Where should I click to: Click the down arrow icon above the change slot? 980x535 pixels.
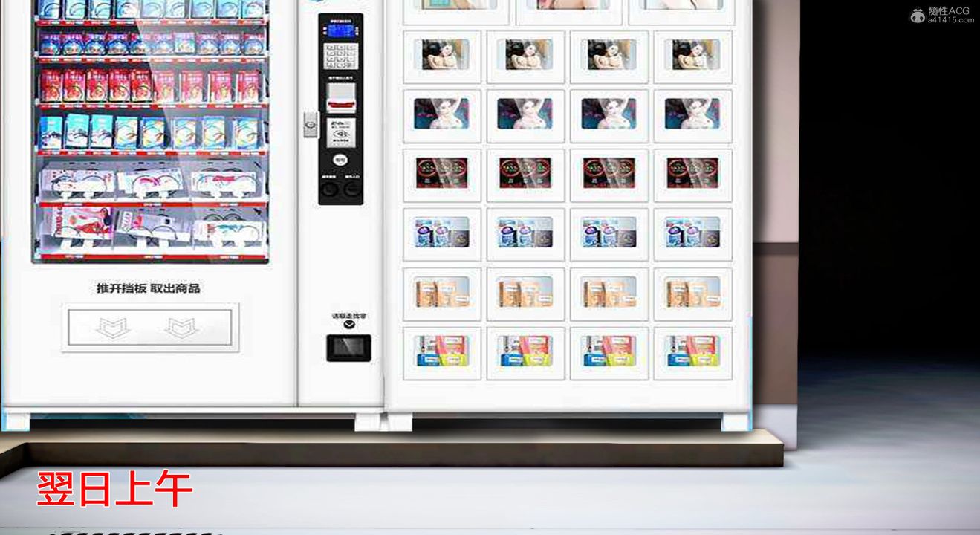point(348,325)
